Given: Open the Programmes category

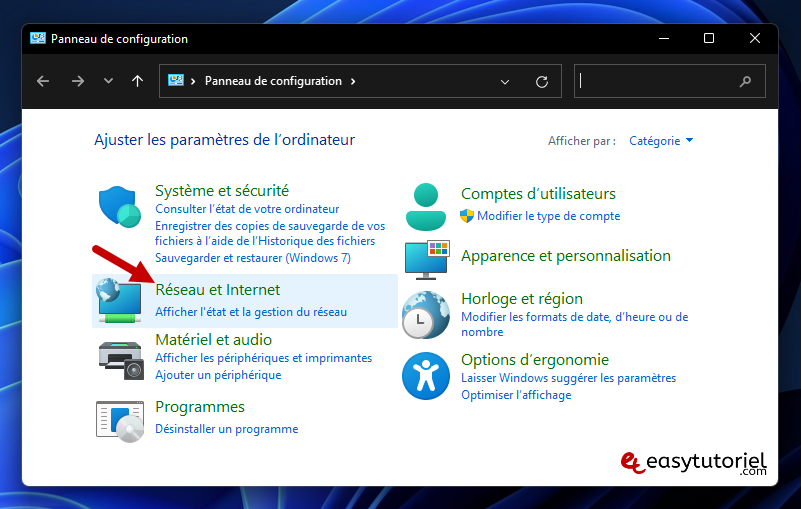Looking at the screenshot, I should 200,407.
